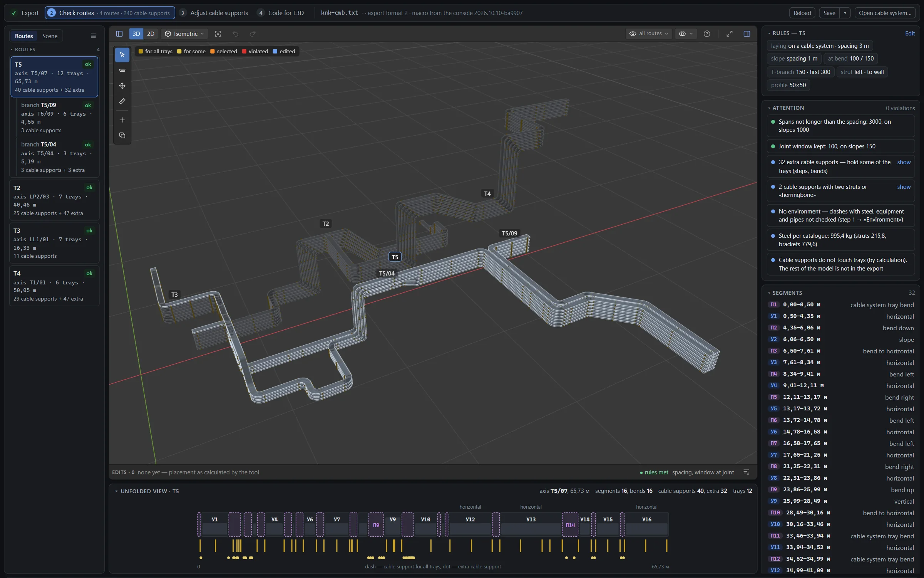Toggle the left sidebar panel icon
The image size is (924, 578).
tap(119, 34)
